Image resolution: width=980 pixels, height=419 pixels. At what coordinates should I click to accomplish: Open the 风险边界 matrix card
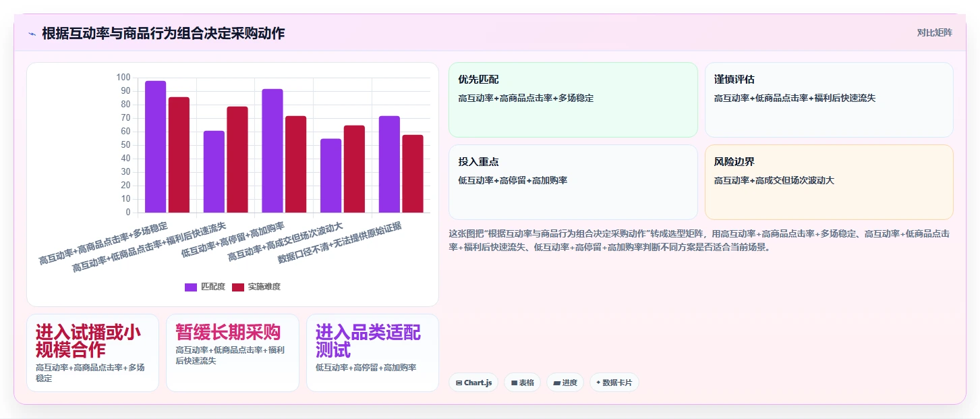[x=829, y=182]
